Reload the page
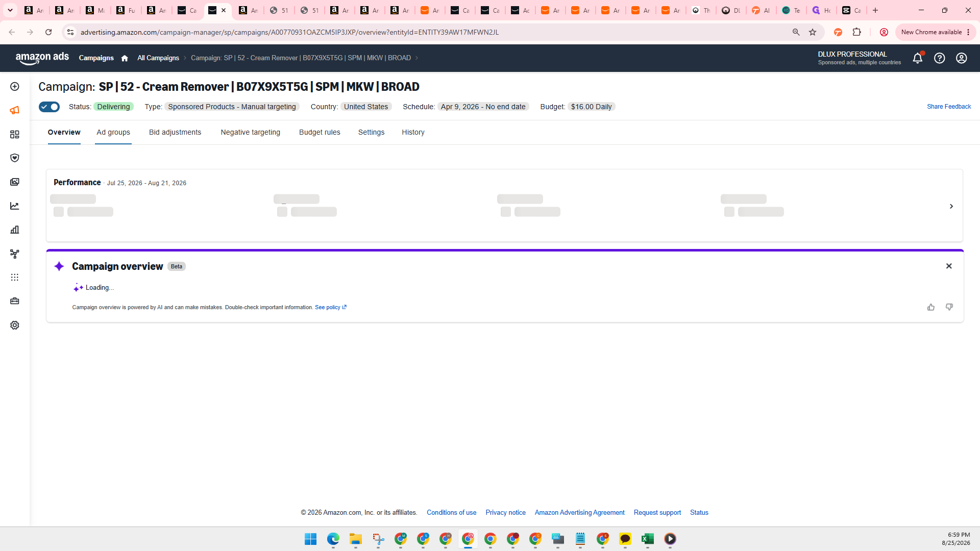 coord(48,32)
